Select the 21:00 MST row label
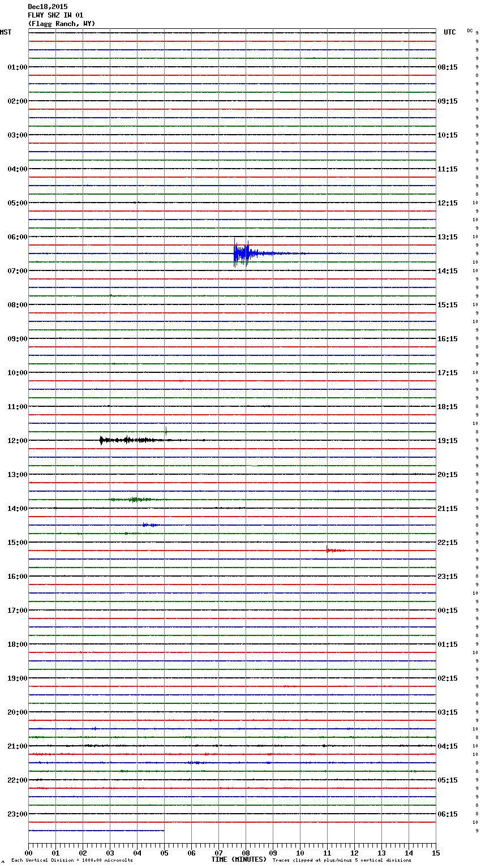The image size is (481, 868). [x=18, y=746]
